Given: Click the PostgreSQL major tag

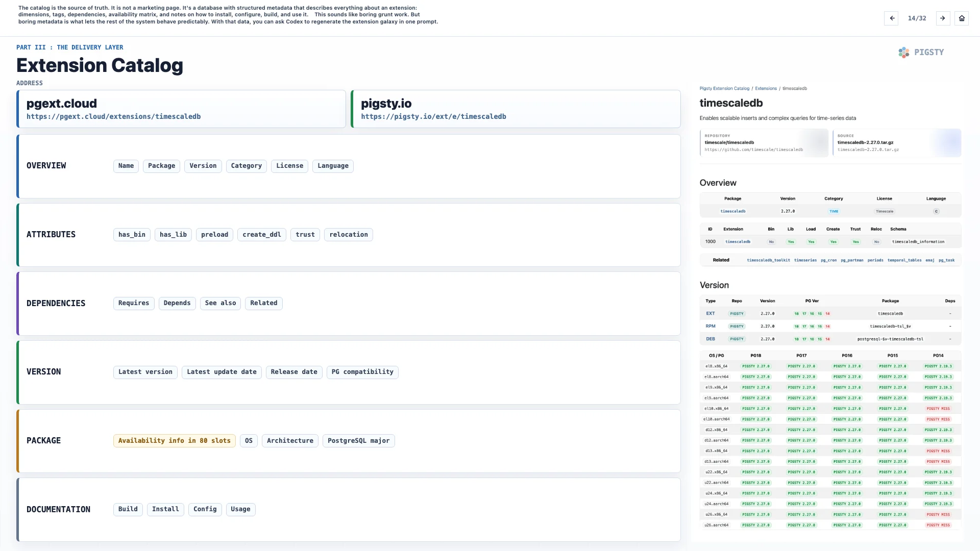Looking at the screenshot, I should coord(359,441).
